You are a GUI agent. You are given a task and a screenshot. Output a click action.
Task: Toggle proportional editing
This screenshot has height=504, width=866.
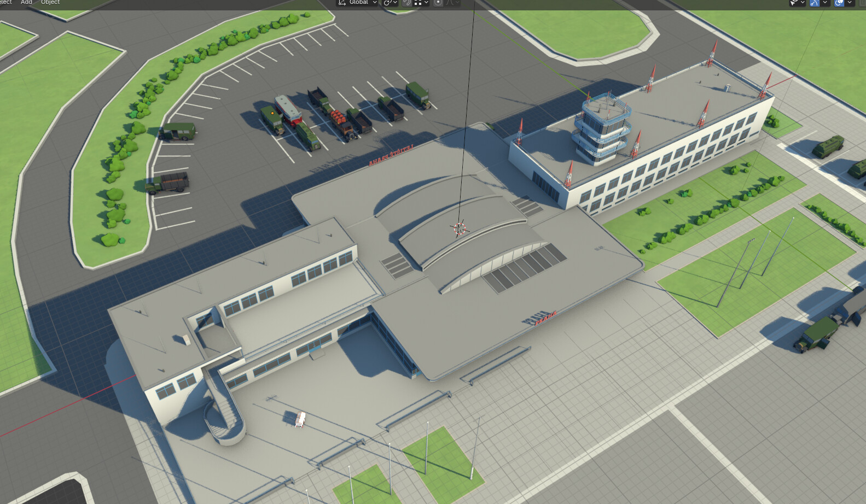438,2
